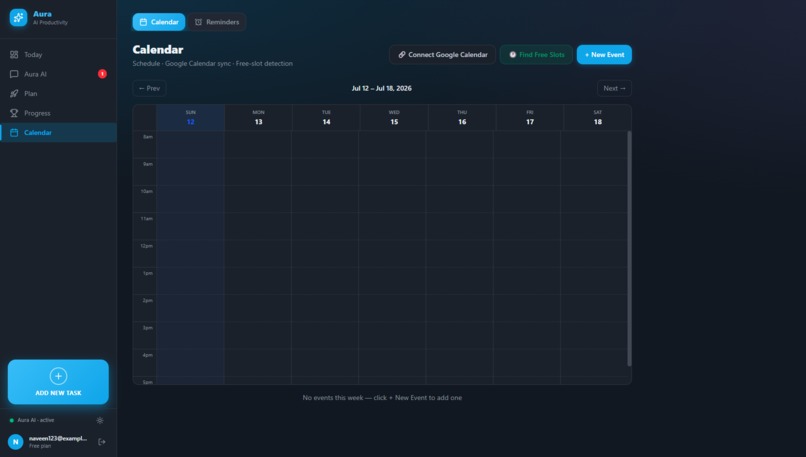Click the trophy icon next to Progress

click(14, 113)
